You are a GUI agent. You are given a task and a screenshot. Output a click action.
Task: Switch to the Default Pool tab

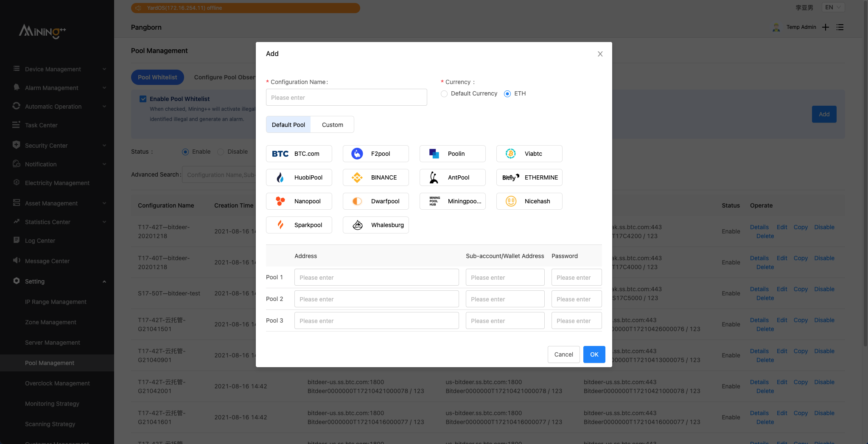(288, 125)
